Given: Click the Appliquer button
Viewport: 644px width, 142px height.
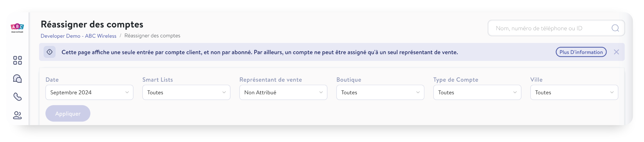Looking at the screenshot, I should 68,113.
